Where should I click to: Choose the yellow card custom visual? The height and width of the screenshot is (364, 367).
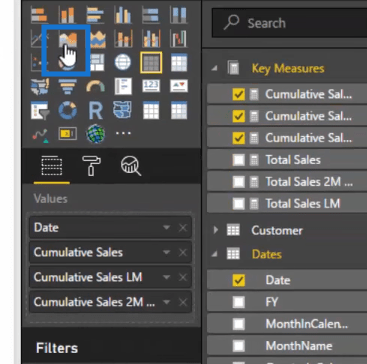(68, 134)
